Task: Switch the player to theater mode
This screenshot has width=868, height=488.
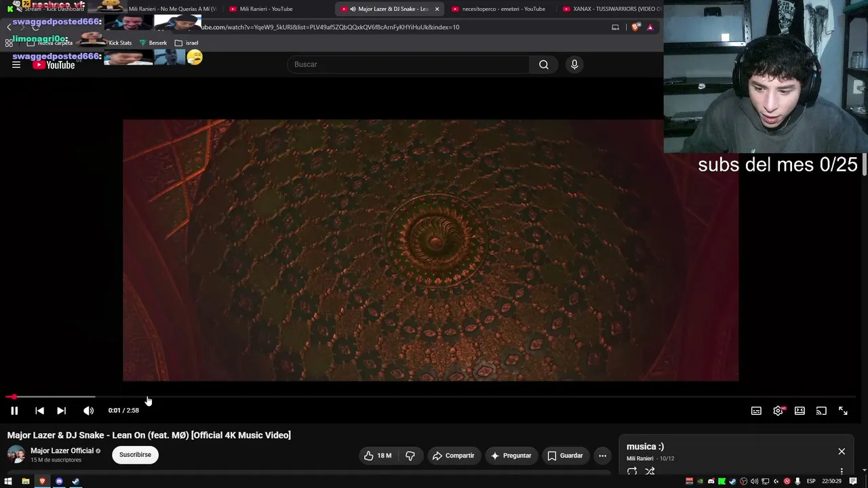Action: click(x=800, y=411)
